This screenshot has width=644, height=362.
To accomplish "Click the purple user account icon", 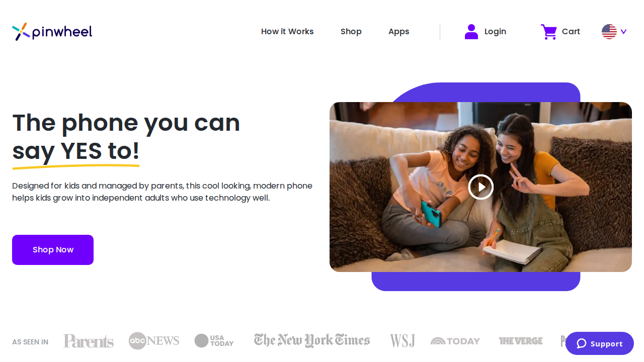I will tap(471, 32).
